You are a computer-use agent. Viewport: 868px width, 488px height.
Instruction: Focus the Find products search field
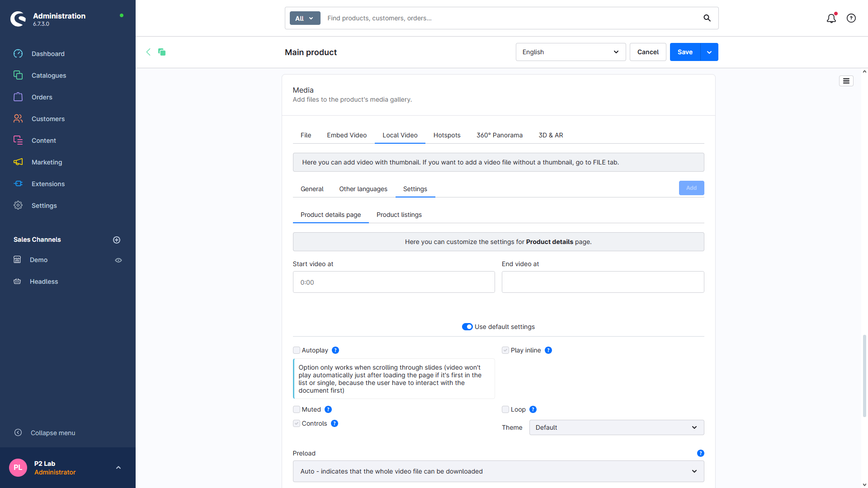coord(511,18)
